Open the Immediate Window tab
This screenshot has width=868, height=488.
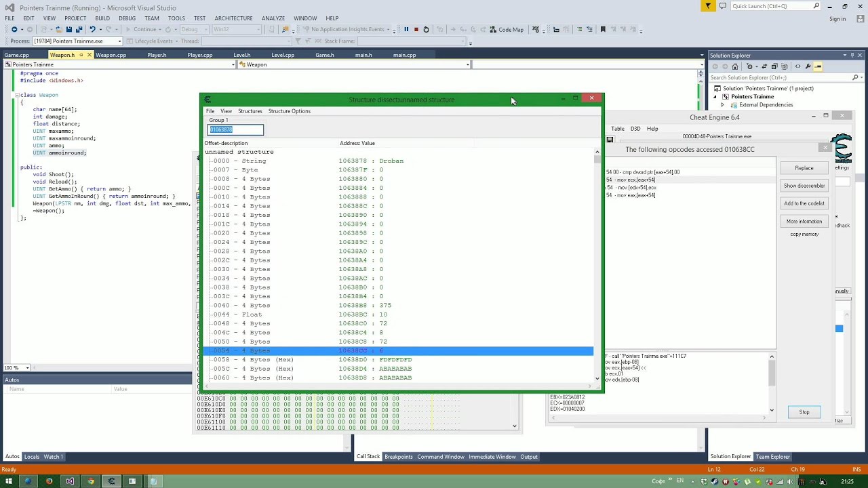click(x=492, y=457)
